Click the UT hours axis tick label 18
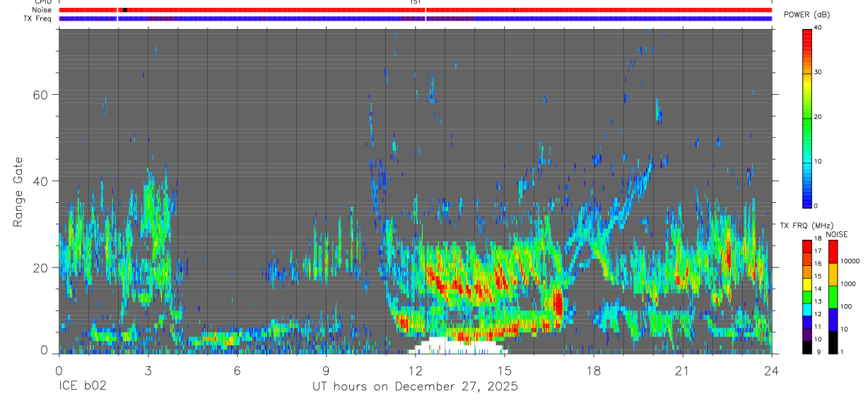 pyautogui.click(x=594, y=370)
